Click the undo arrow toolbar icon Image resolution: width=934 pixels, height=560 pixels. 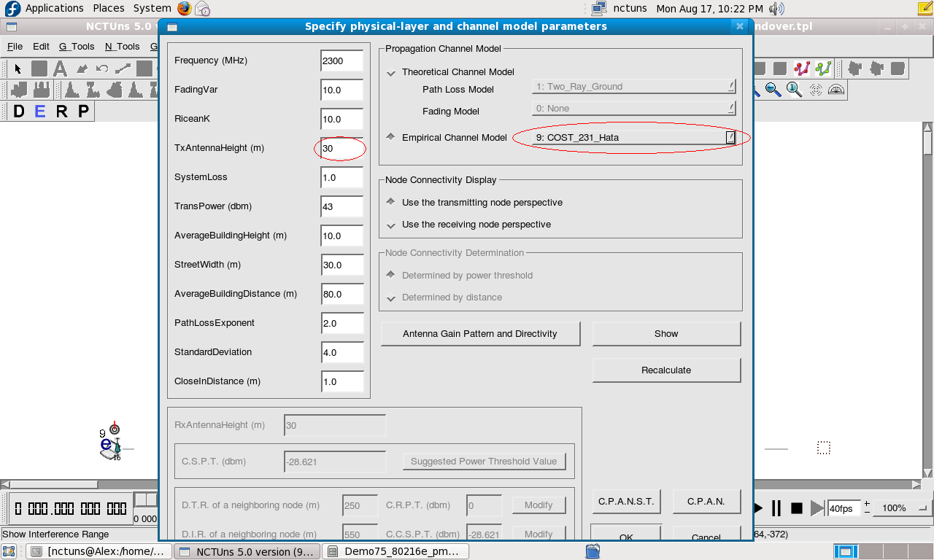point(102,69)
